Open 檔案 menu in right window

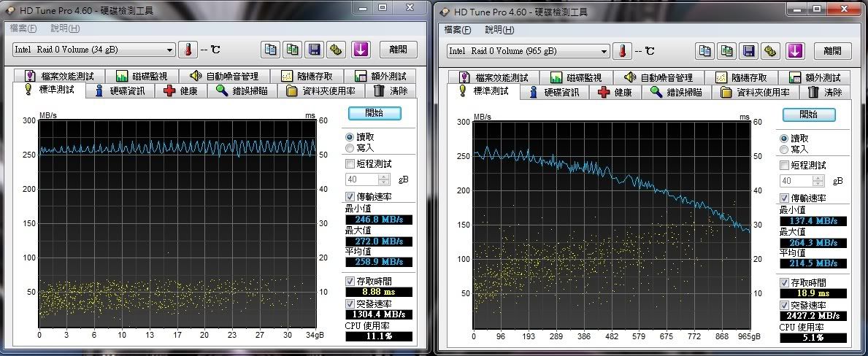[458, 29]
